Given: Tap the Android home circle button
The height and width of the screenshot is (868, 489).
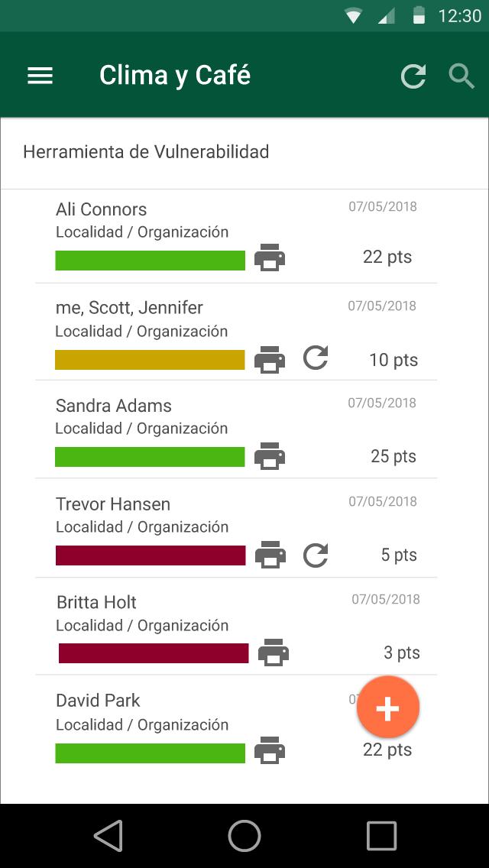Looking at the screenshot, I should [244, 836].
